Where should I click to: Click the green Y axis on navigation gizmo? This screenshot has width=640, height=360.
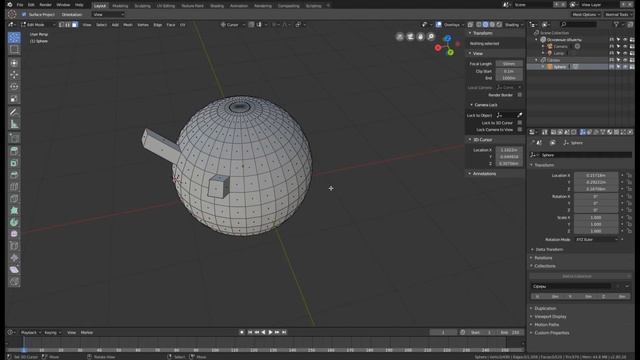pyautogui.click(x=450, y=52)
